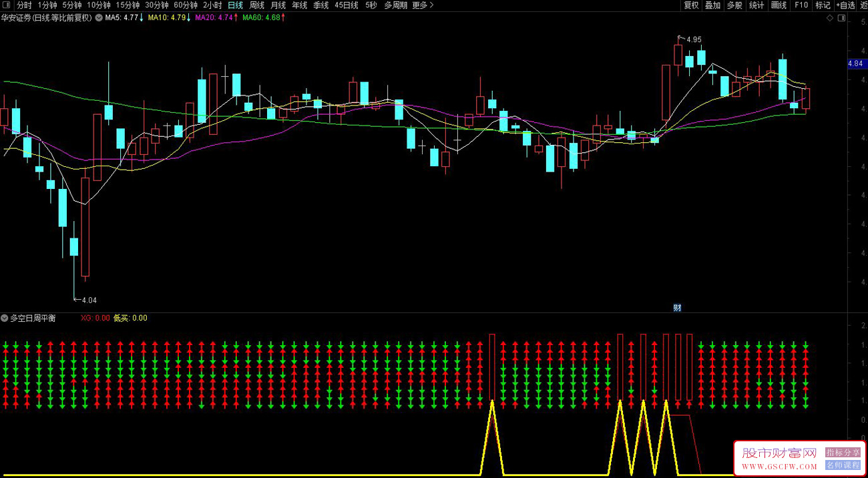Viewport: 868px width, 478px height.
Task: Select the 60分钟 period tab
Action: tap(186, 5)
